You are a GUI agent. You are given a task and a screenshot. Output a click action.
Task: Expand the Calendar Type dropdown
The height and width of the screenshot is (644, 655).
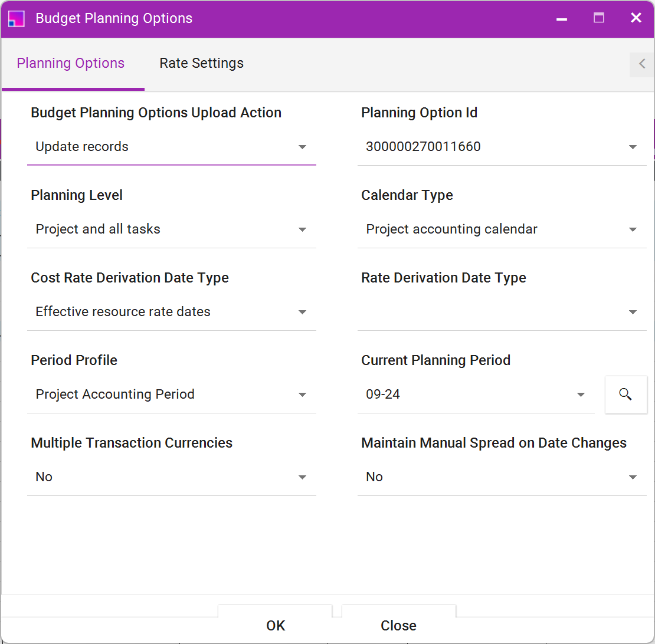click(x=633, y=229)
